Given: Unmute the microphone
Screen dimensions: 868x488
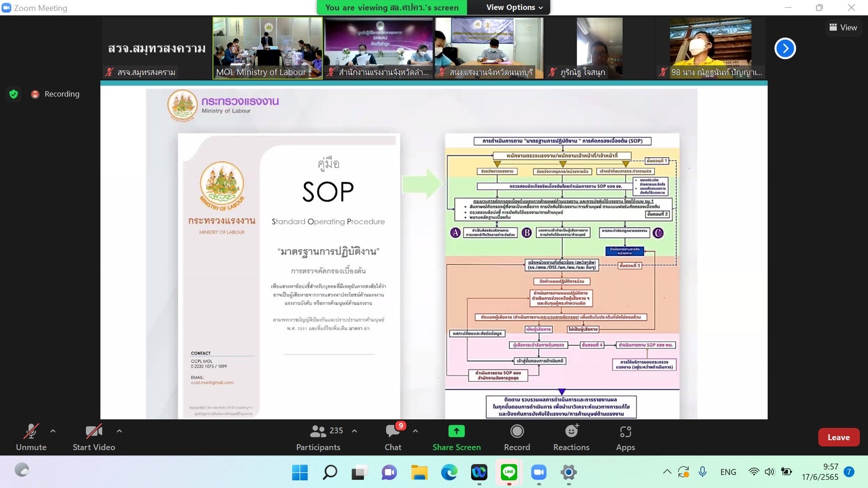Looking at the screenshot, I should tap(31, 437).
